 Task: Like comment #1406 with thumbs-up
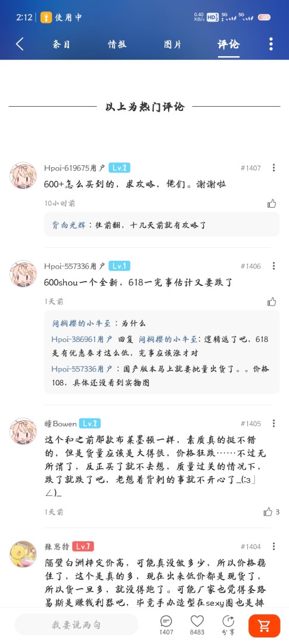(x=272, y=302)
